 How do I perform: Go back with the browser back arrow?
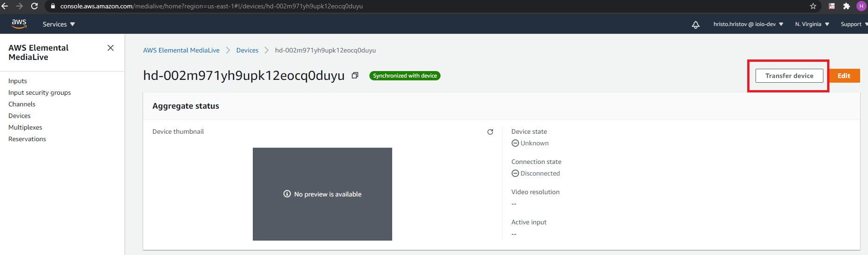5,6
